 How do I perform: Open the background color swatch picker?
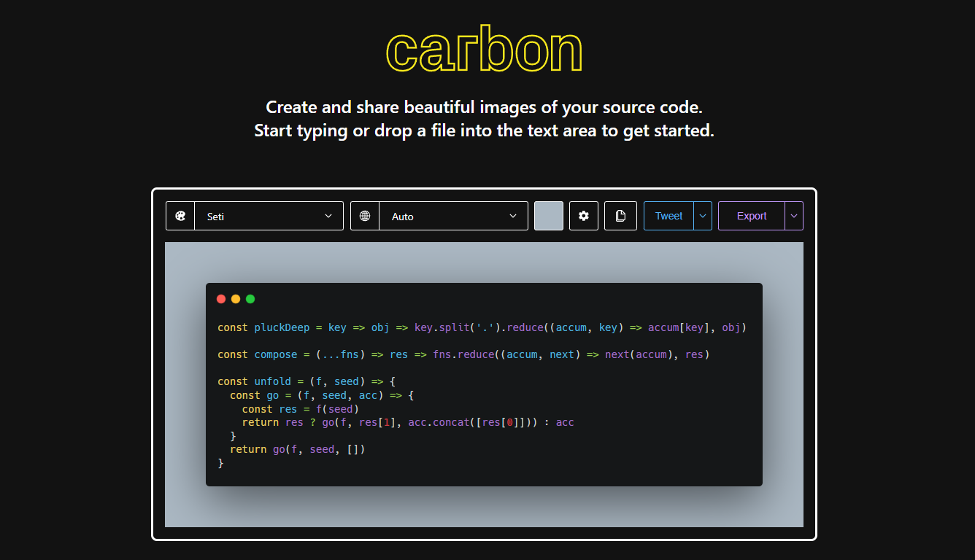pos(549,216)
